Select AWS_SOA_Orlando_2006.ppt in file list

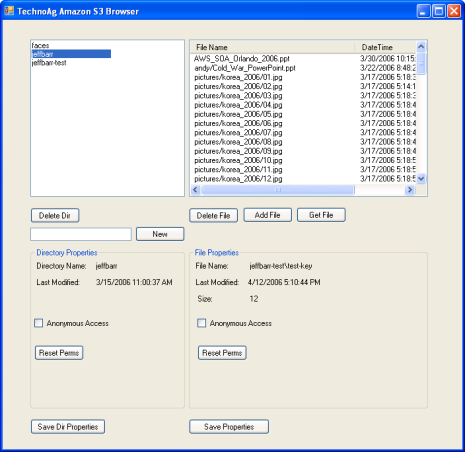point(242,59)
